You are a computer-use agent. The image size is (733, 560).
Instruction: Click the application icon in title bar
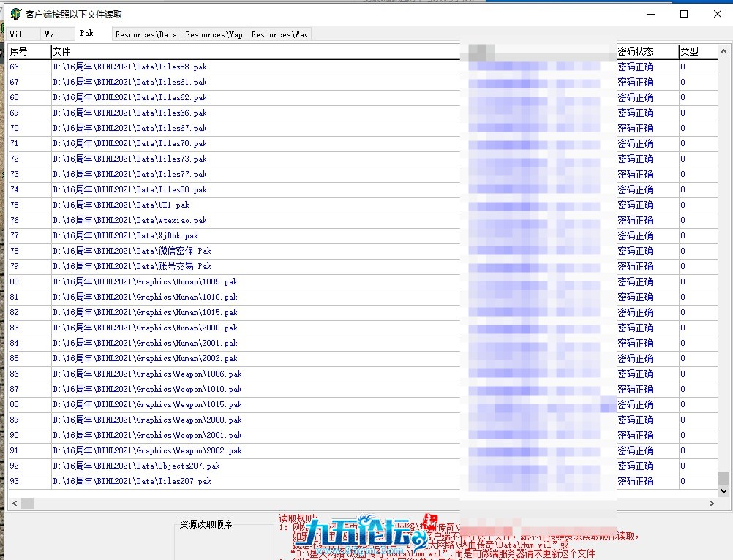[16, 14]
